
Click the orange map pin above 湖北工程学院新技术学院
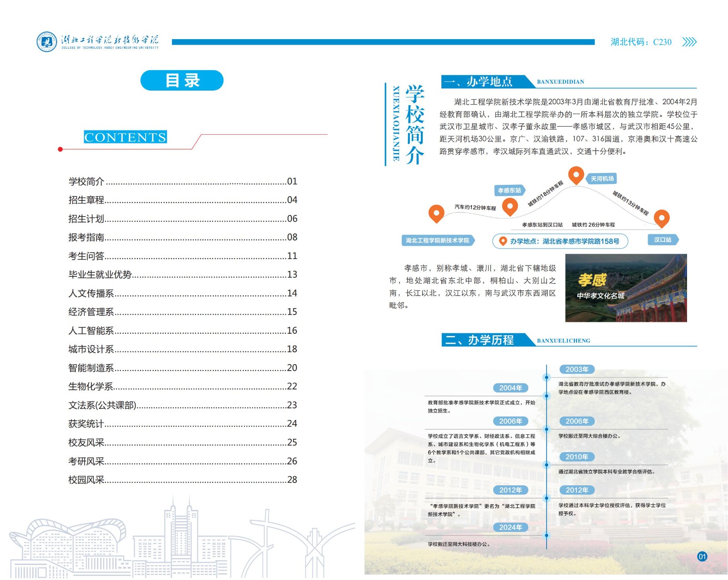point(436,214)
